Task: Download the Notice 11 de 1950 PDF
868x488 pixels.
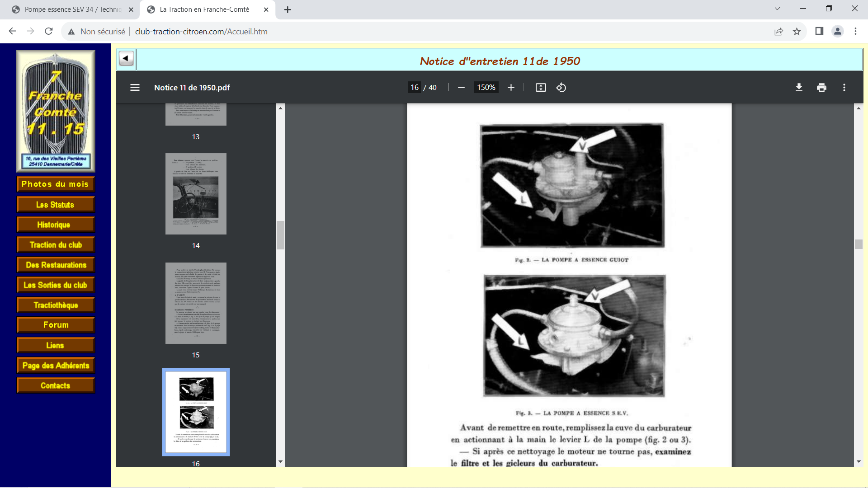Action: pyautogui.click(x=799, y=88)
